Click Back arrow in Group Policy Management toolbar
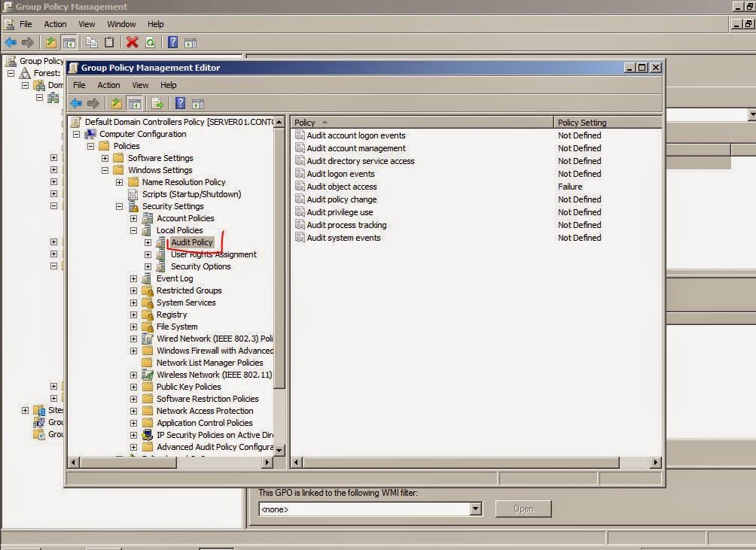 [11, 42]
